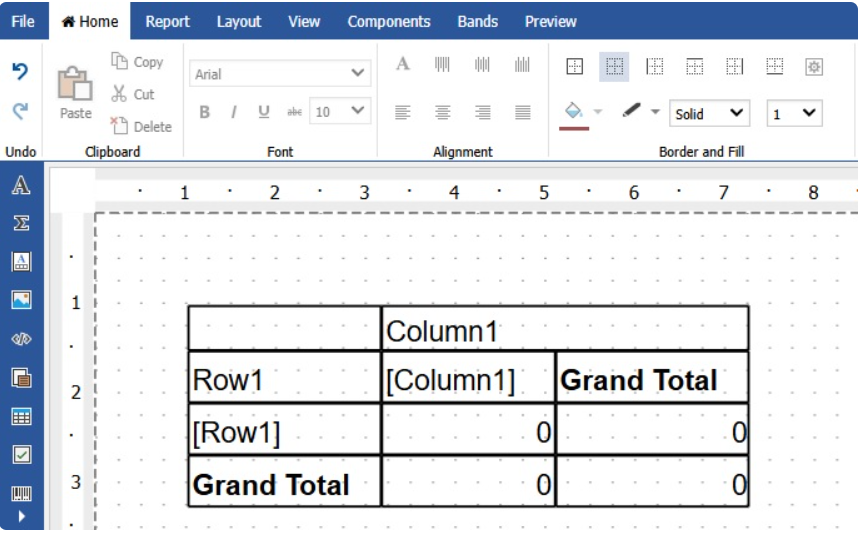Toggle Italic formatting in Font group
860x539 pixels.
tap(233, 113)
